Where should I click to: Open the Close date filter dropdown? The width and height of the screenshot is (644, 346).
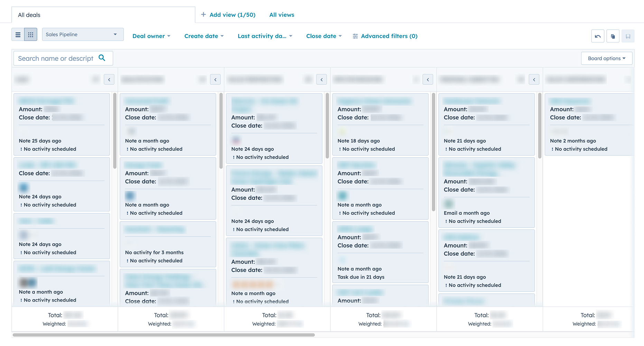point(323,36)
